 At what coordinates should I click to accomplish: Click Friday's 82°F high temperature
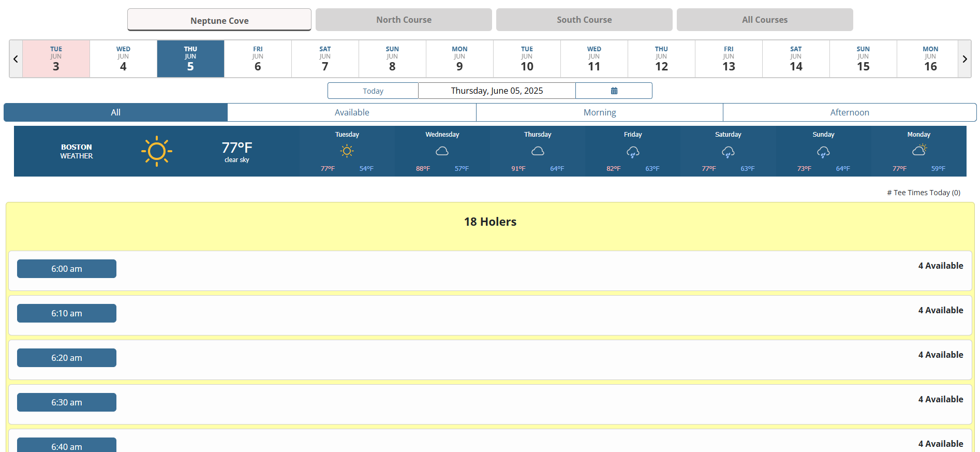point(614,169)
